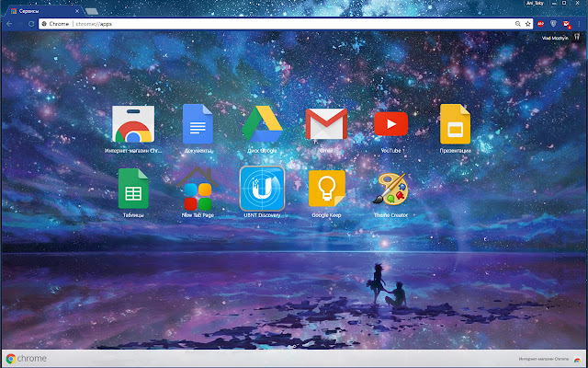Click the site info icon before Chrome label
Image resolution: width=588 pixels, height=368 pixels.
44,24
